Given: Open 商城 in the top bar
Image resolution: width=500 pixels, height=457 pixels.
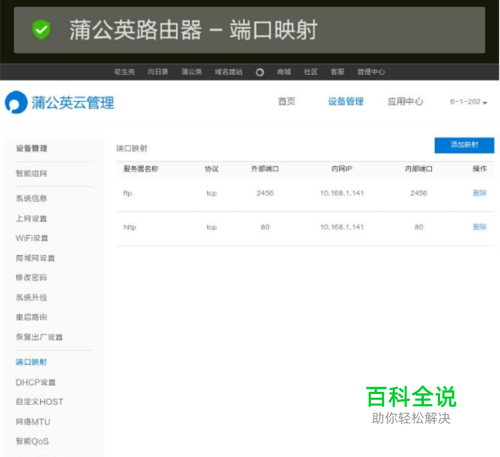Looking at the screenshot, I should click(284, 72).
